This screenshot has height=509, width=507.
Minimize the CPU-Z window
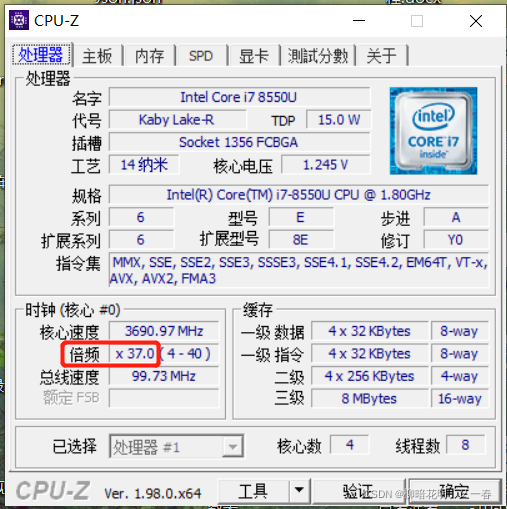coord(359,21)
